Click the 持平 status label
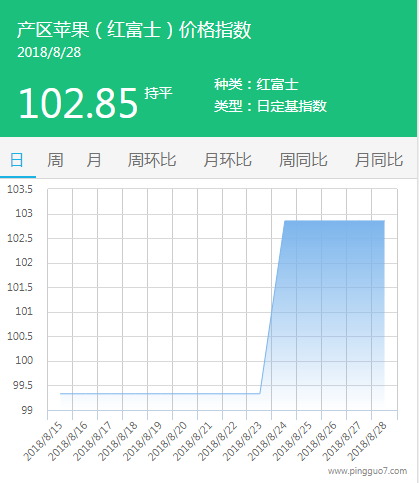Image resolution: width=419 pixels, height=483 pixels. (158, 93)
